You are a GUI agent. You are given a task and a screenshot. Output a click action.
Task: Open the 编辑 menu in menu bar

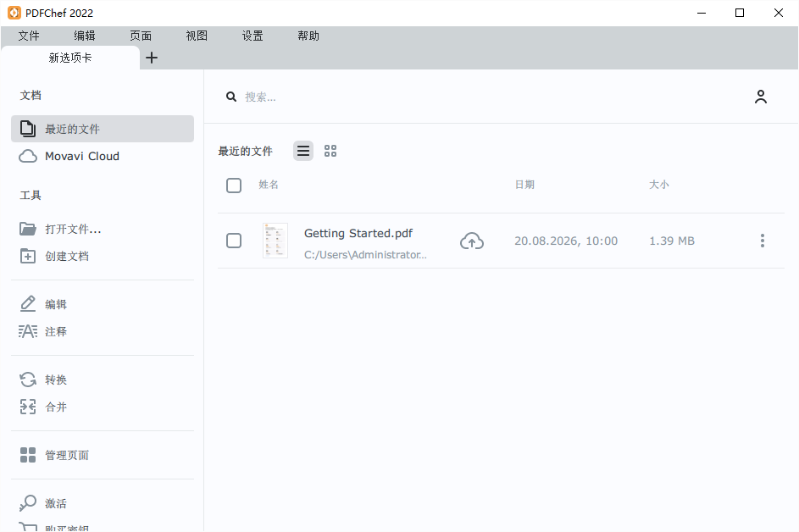85,36
